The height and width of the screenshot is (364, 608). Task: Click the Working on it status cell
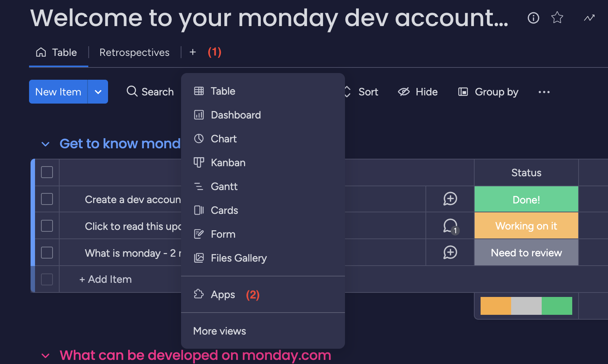pos(526,226)
